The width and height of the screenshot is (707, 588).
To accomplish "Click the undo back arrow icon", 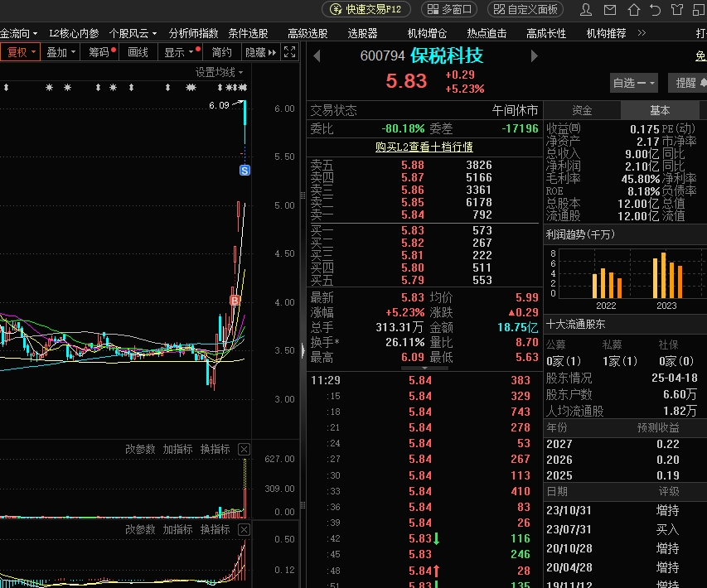I will (x=655, y=9).
